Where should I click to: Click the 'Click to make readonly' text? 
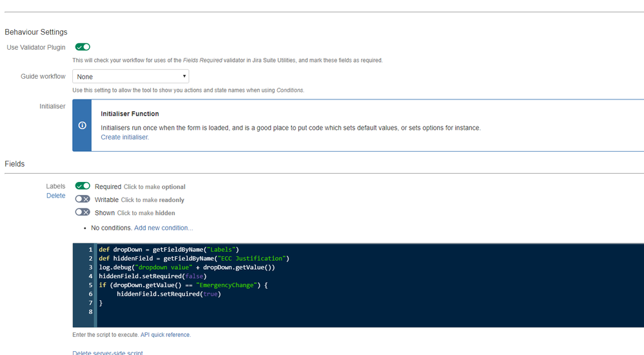point(152,200)
